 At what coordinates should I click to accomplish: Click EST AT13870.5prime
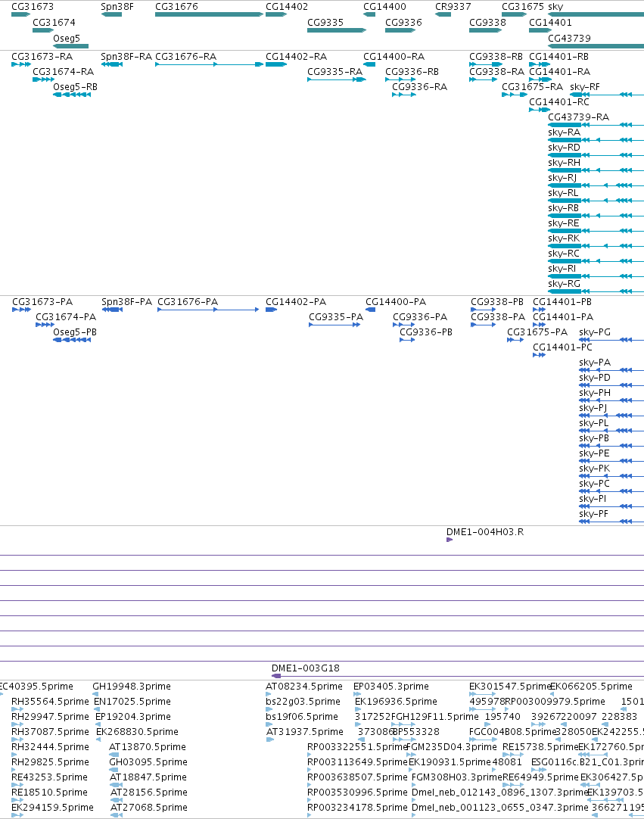pyautogui.click(x=148, y=747)
